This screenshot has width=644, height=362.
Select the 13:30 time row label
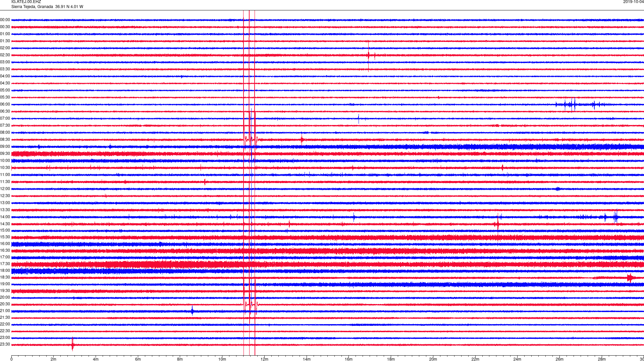[x=5, y=210]
